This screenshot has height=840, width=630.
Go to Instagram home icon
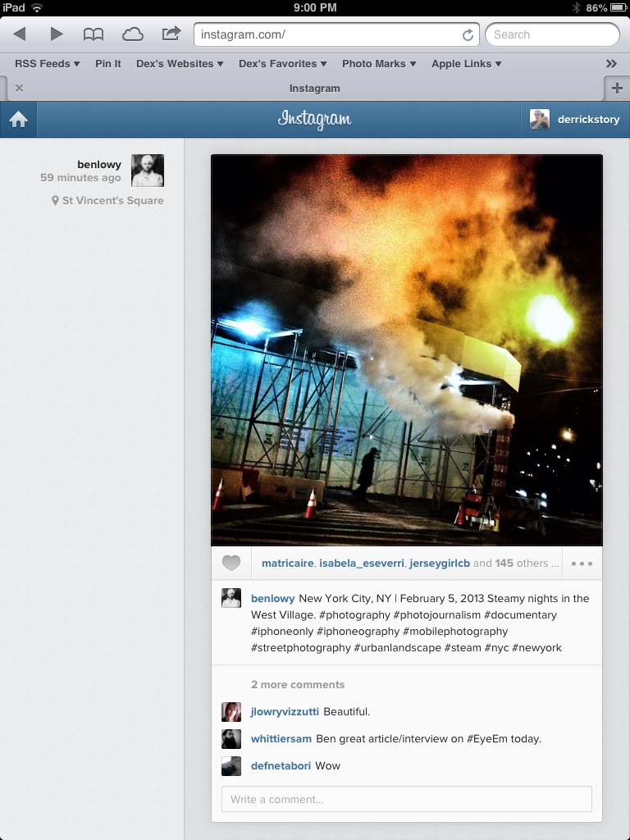coord(18,120)
